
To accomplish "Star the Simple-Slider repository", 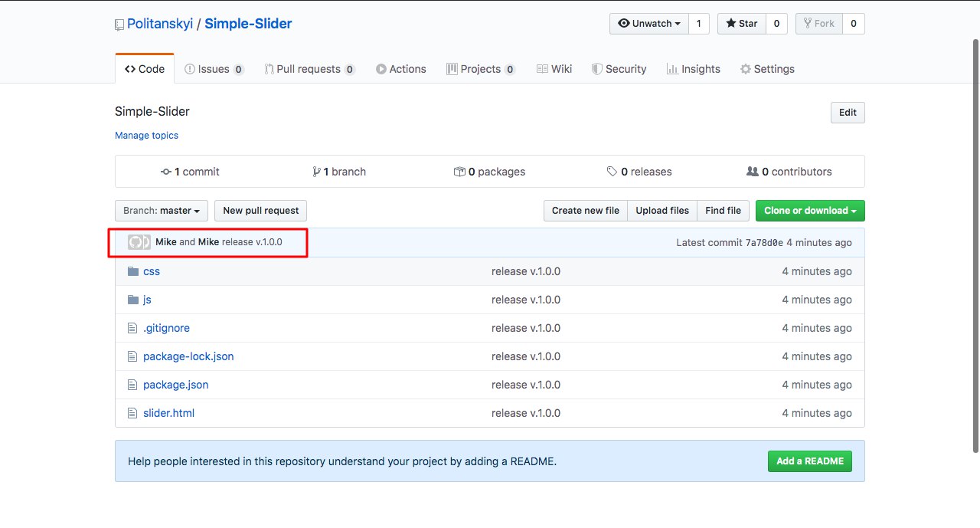I will pyautogui.click(x=741, y=24).
